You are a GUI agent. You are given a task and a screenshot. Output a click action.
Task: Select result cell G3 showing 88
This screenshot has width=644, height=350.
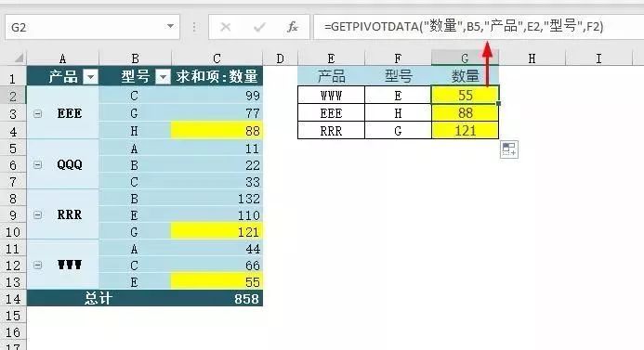[465, 113]
